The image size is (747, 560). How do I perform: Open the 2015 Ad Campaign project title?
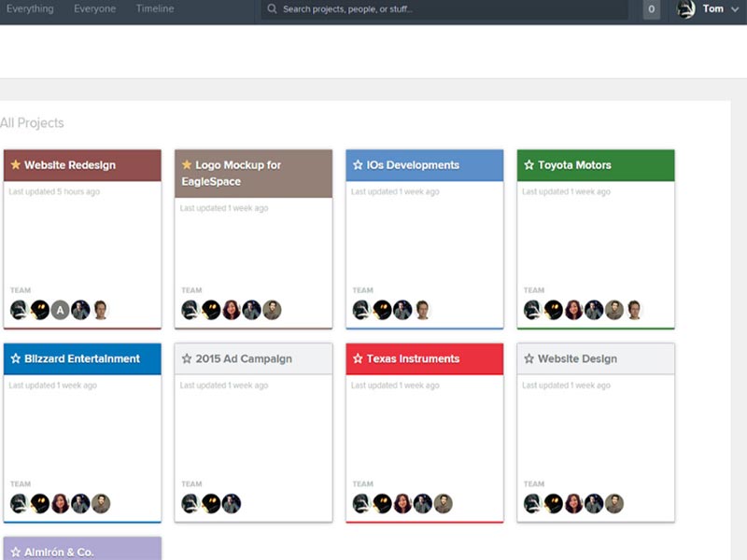click(244, 358)
